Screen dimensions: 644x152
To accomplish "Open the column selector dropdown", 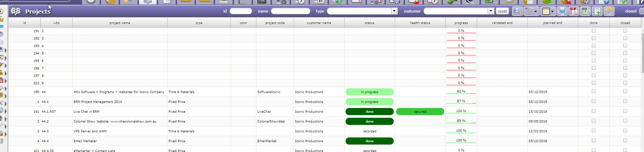I will 548,11.
